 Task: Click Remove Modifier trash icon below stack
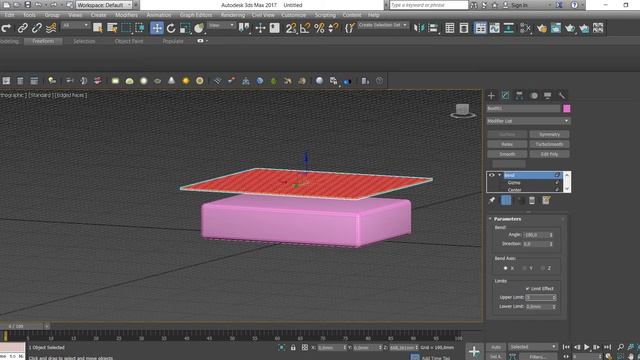tap(532, 200)
